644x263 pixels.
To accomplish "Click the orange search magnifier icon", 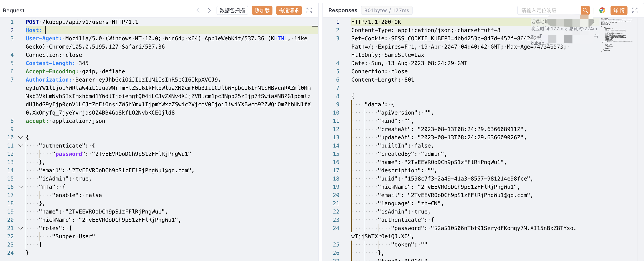I will click(x=585, y=10).
